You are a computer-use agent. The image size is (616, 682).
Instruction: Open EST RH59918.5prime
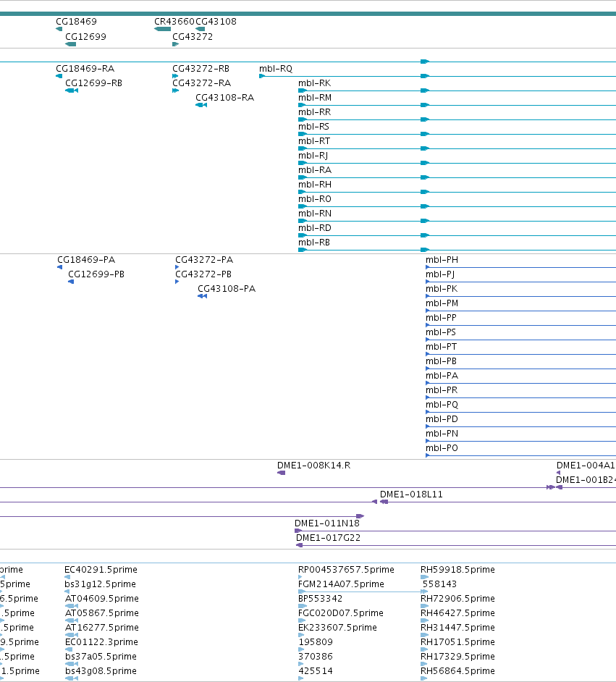coord(457,569)
